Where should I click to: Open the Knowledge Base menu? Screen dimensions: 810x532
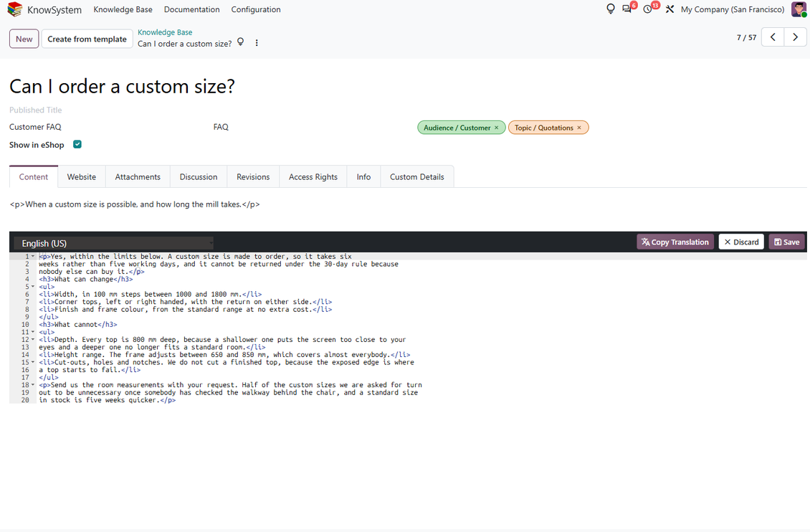coord(123,9)
